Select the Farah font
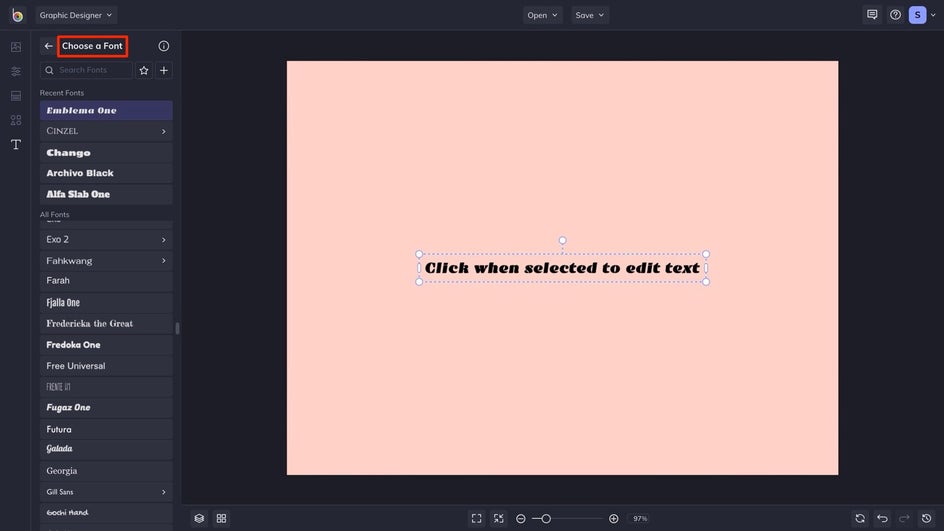944x531 pixels. point(106,281)
